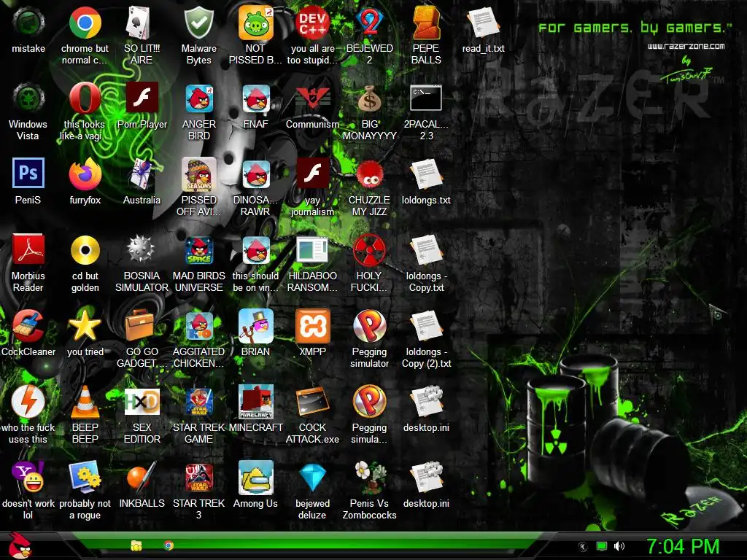Open the MINECRAFT icon
Viewport: 747px width, 560px height.
(256, 402)
